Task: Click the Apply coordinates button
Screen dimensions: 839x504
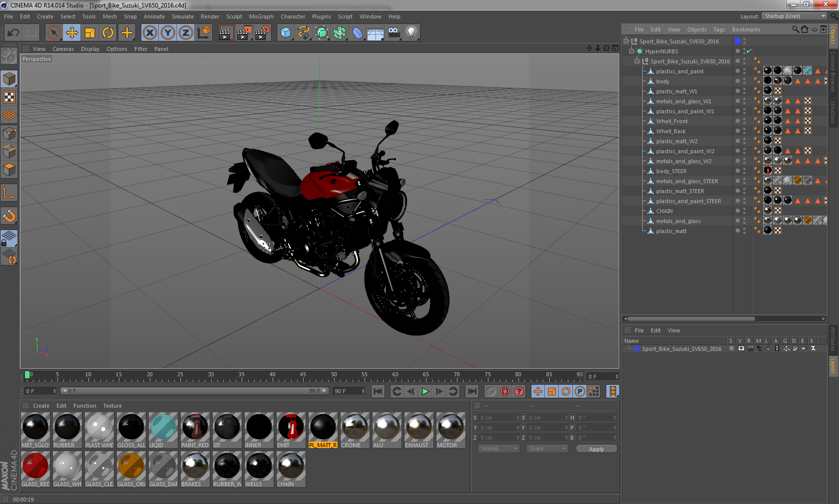Action: 596,449
